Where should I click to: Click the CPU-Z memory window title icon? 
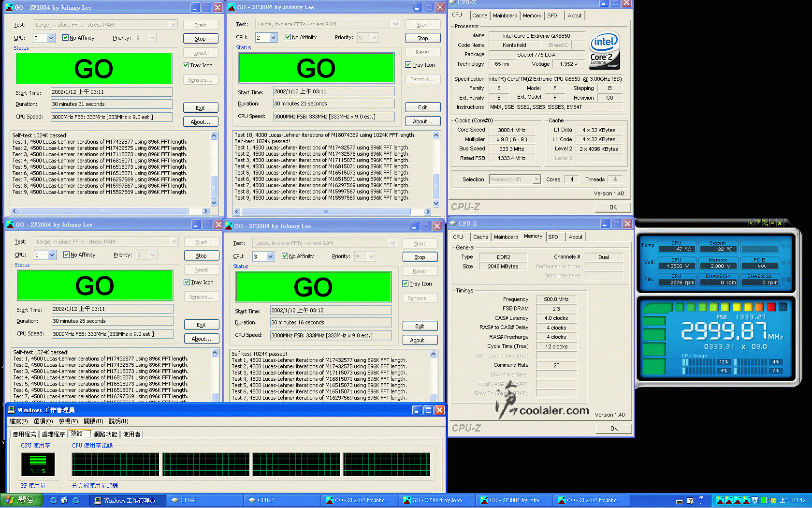point(453,224)
